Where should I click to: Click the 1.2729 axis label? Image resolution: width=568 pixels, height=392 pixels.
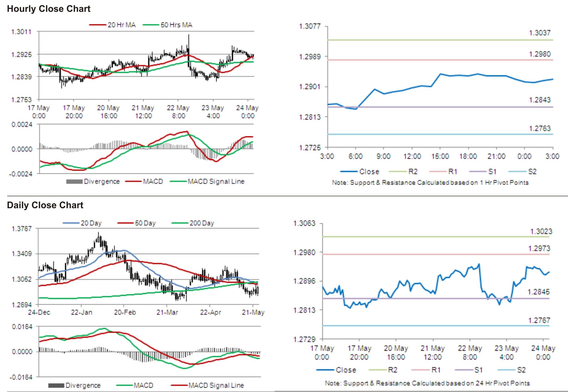coord(304,339)
